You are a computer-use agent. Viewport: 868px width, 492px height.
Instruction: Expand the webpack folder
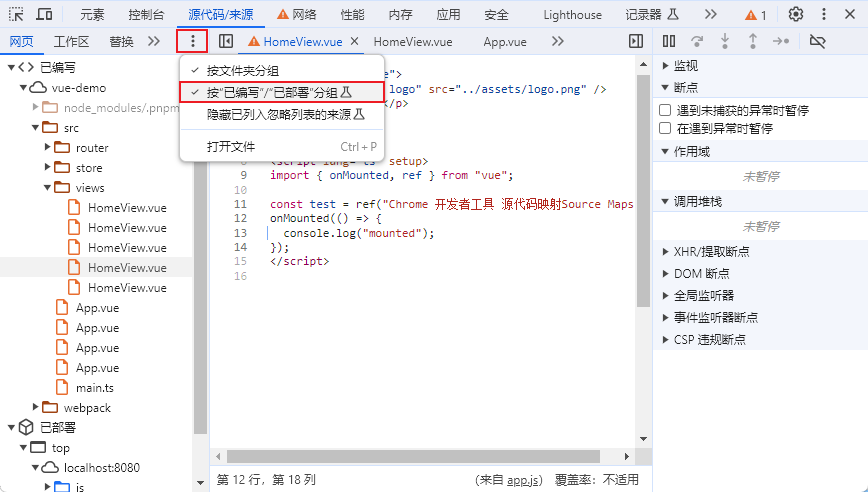pos(35,407)
